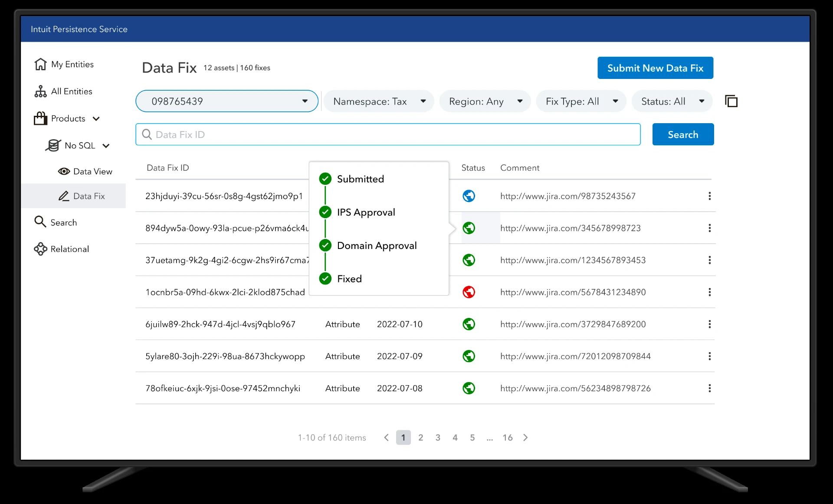833x504 pixels.
Task: Click the Products shopping bag icon
Action: tap(40, 118)
